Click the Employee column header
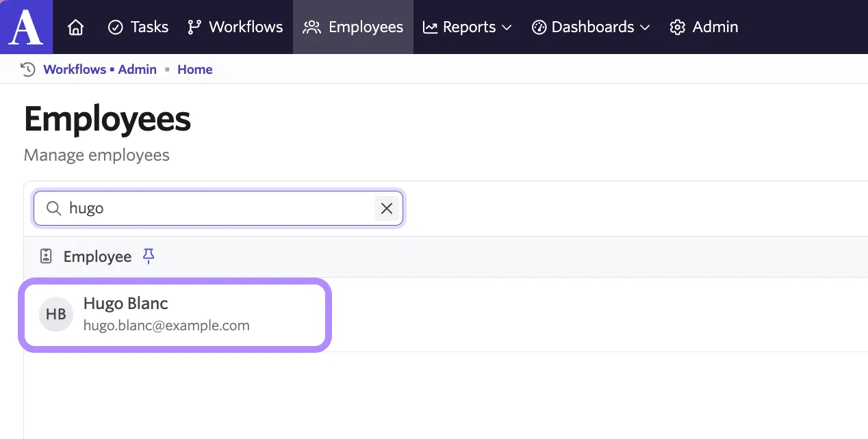 [97, 256]
